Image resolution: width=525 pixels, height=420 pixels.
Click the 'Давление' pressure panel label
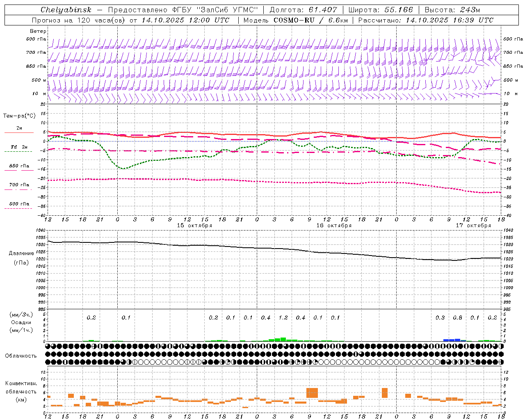click(x=21, y=253)
